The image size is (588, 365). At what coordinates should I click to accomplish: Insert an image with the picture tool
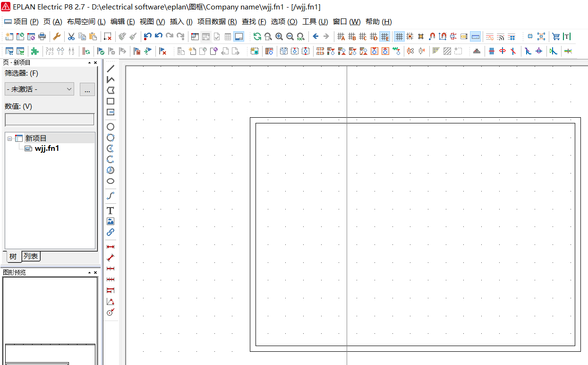coord(111,221)
